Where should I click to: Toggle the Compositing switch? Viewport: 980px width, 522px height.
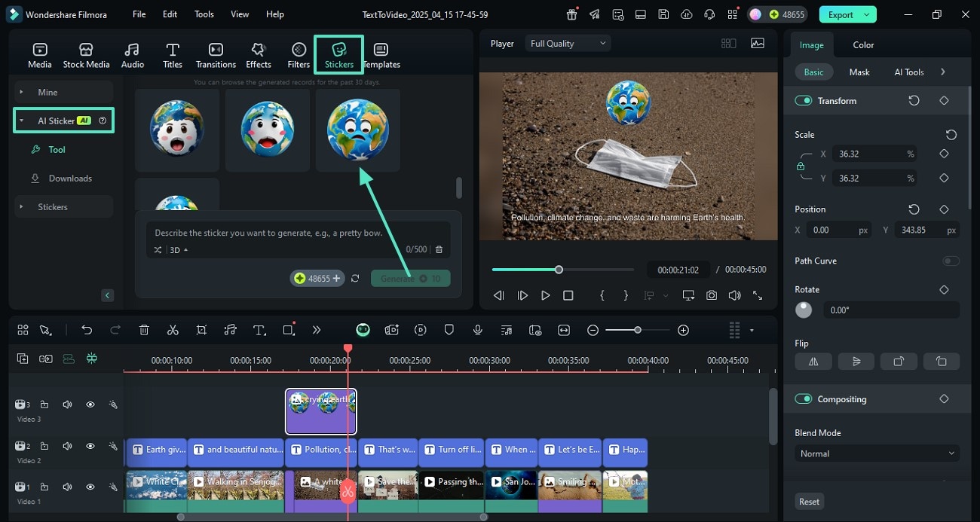pyautogui.click(x=804, y=399)
